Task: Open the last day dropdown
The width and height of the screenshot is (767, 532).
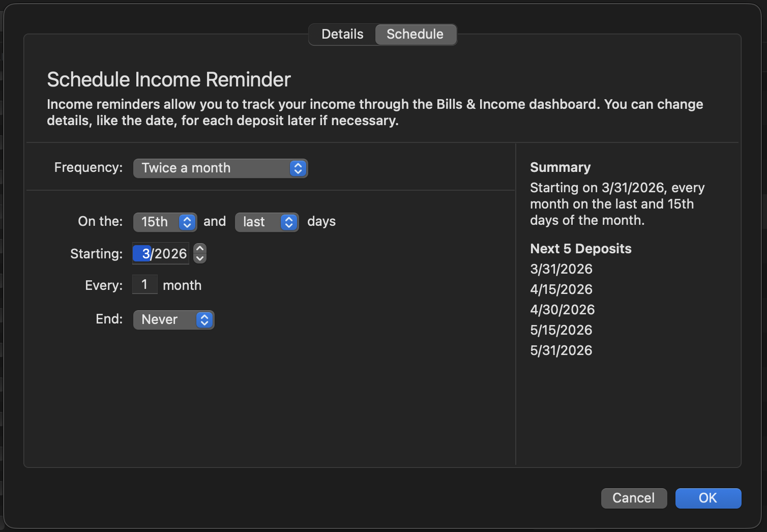Action: pyautogui.click(x=267, y=222)
